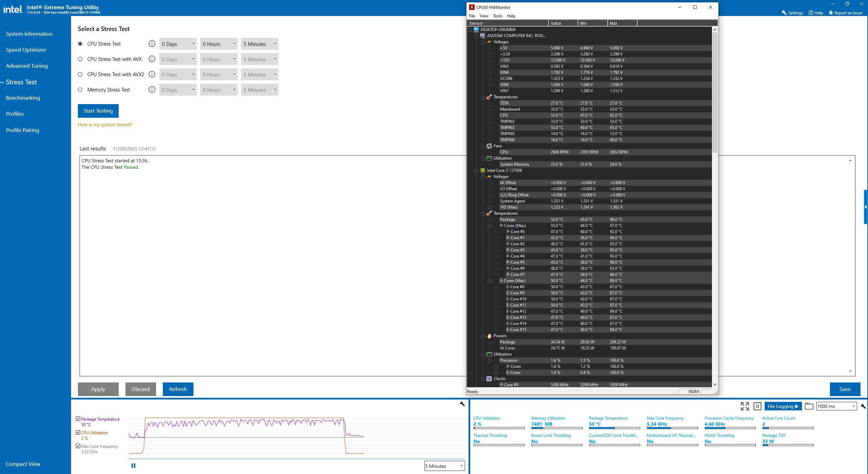The height and width of the screenshot is (474, 868).
Task: Open Hours dropdown for CPU Stress Test
Action: [219, 44]
